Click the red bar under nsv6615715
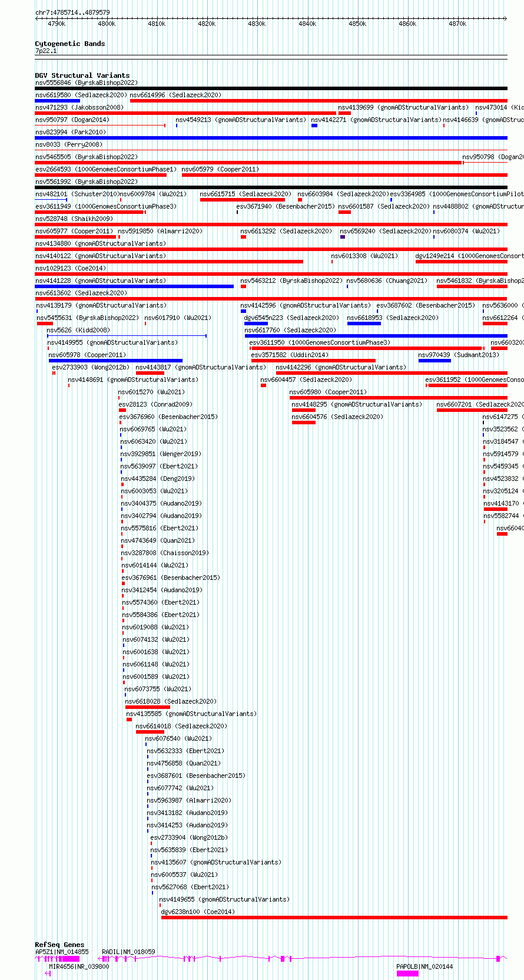This screenshot has width=524, height=980. pyautogui.click(x=243, y=200)
